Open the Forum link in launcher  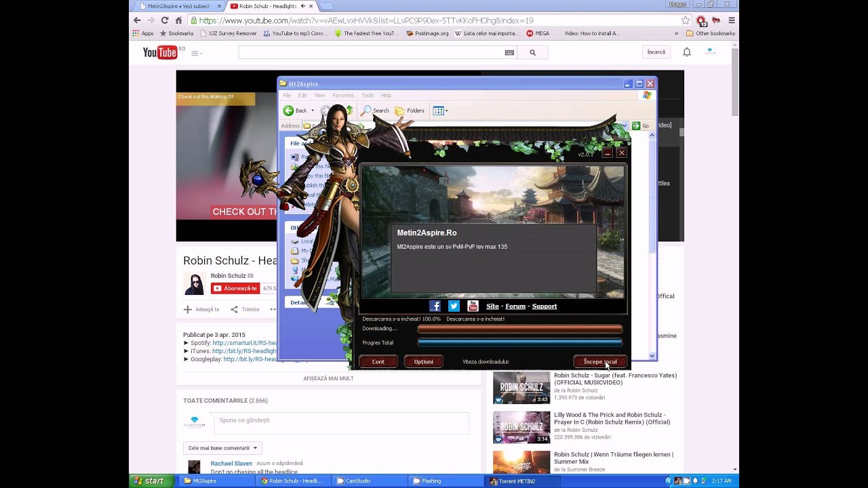click(x=515, y=306)
